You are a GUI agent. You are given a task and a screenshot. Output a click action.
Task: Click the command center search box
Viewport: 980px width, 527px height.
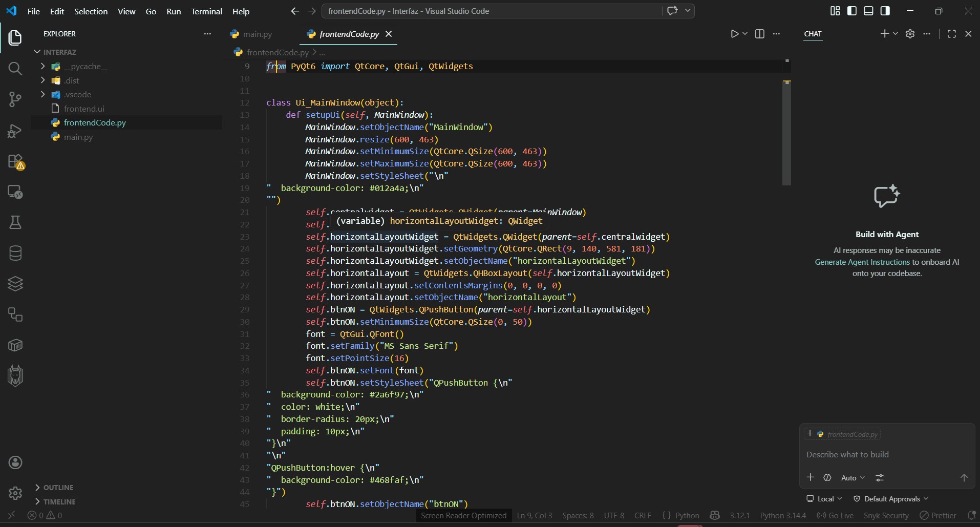(x=492, y=11)
